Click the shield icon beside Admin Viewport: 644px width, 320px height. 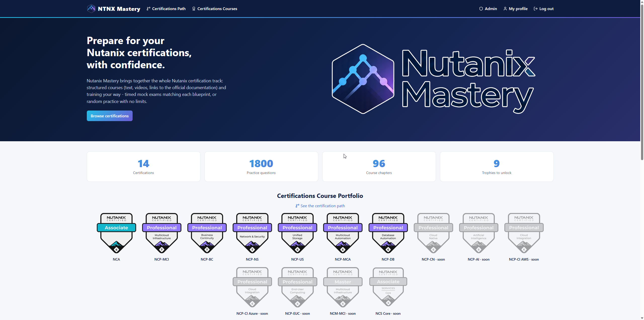pyautogui.click(x=481, y=9)
